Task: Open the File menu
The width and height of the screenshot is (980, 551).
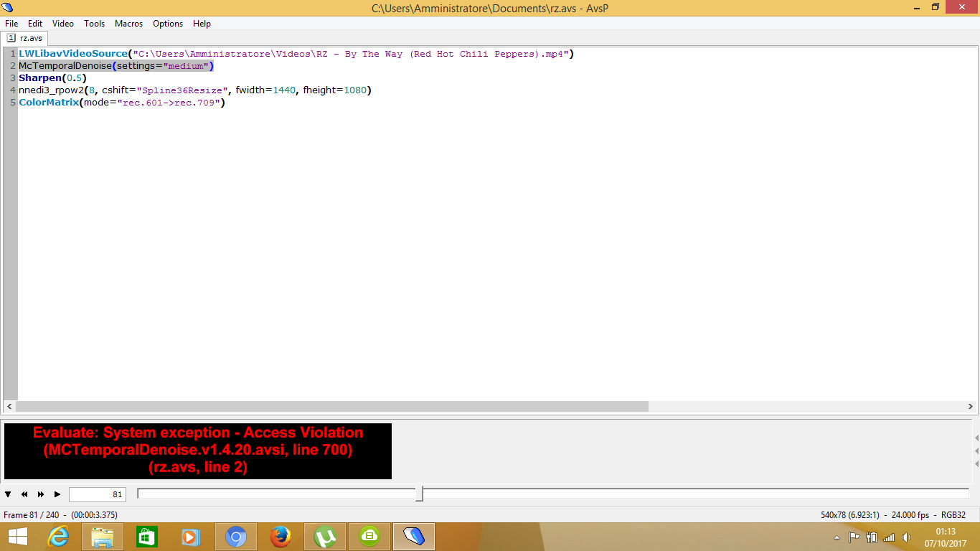Action: coord(11,24)
